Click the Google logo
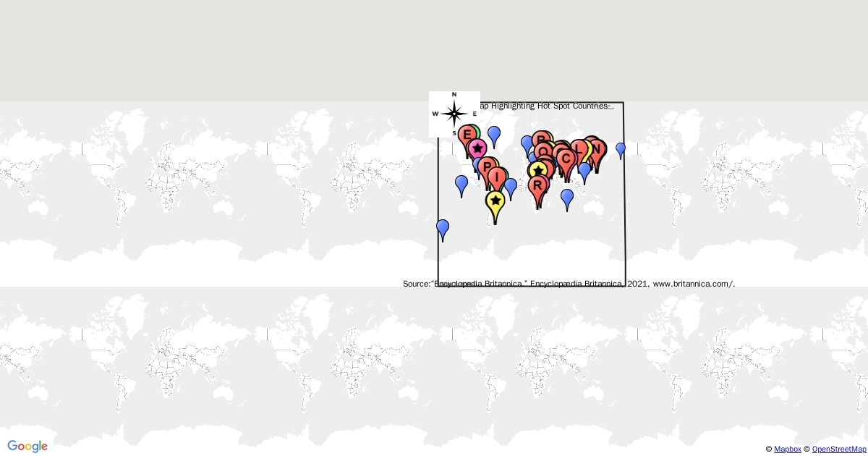The image size is (868, 456). click(27, 447)
